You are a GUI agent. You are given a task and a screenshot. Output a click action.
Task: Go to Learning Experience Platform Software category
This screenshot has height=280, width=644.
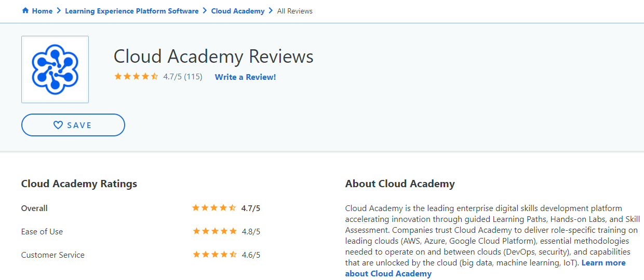pos(131,11)
